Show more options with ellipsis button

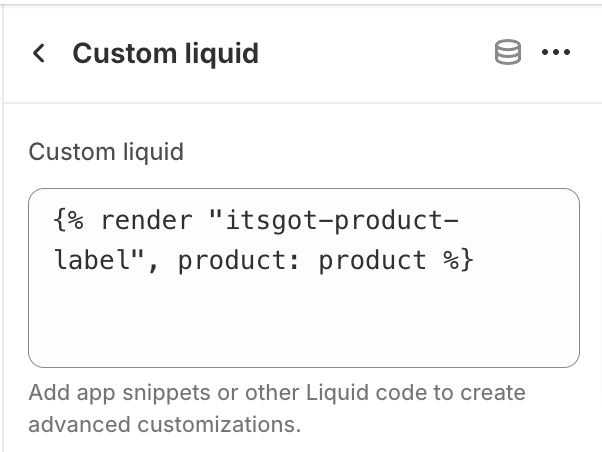coord(556,52)
